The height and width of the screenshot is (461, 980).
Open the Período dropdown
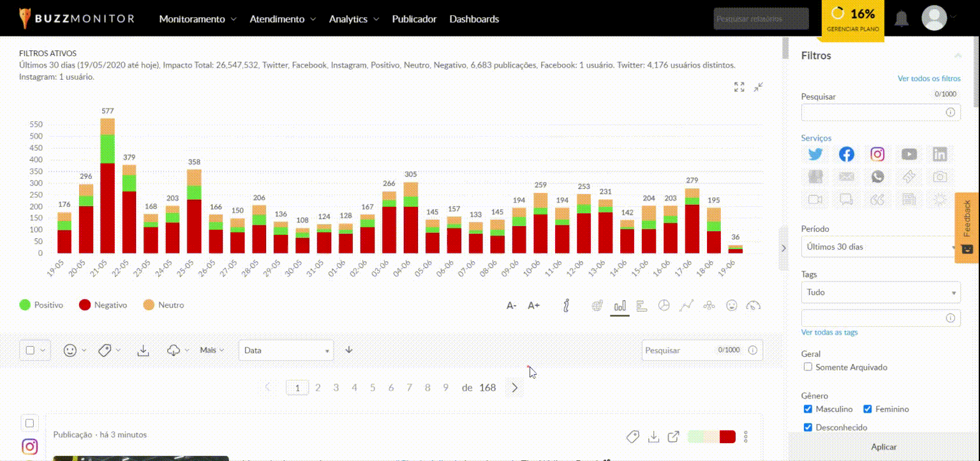(x=880, y=246)
